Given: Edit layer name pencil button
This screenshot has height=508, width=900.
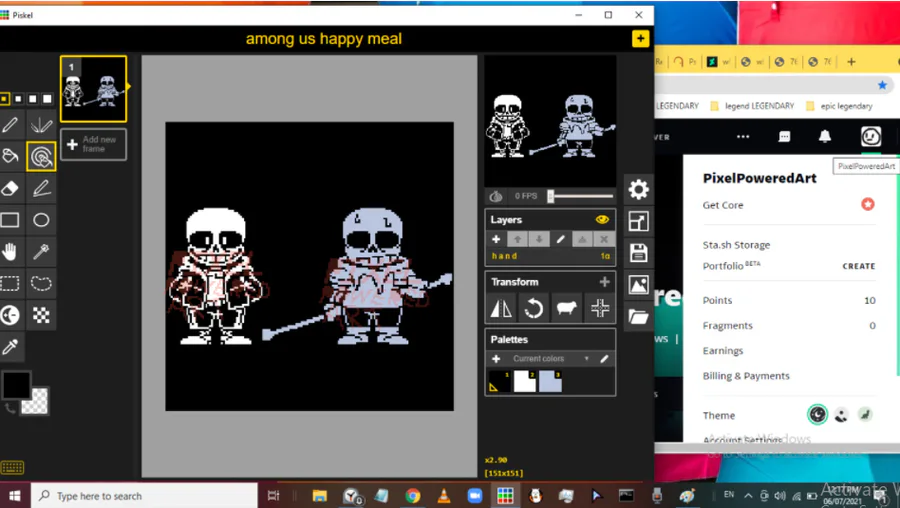Looking at the screenshot, I should tap(561, 239).
